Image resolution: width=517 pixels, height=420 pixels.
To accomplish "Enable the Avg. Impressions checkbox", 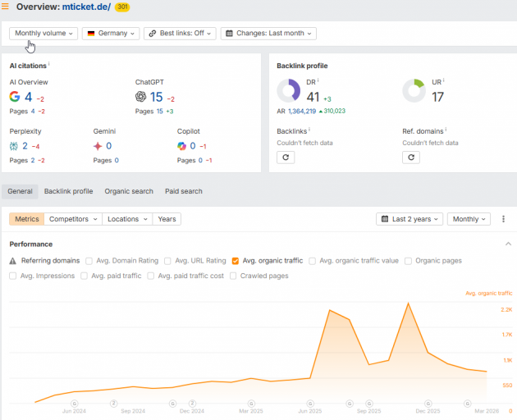I will point(13,276).
